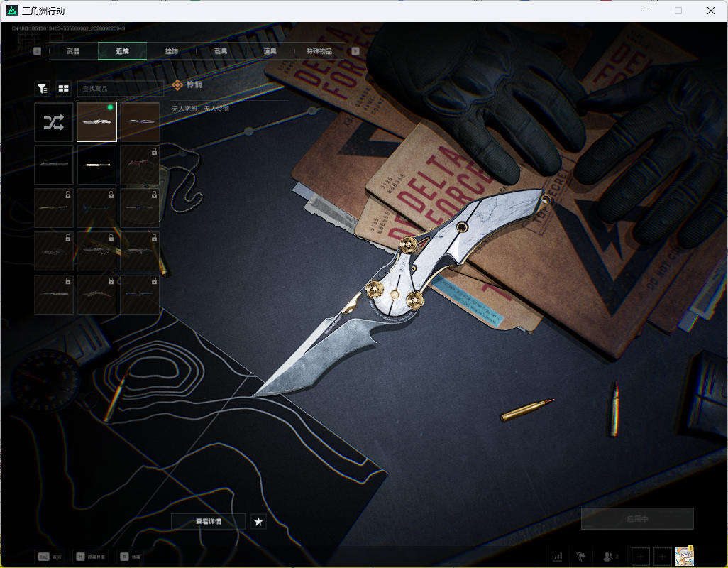
Task: Open the 道具 tab
Action: tap(270, 51)
